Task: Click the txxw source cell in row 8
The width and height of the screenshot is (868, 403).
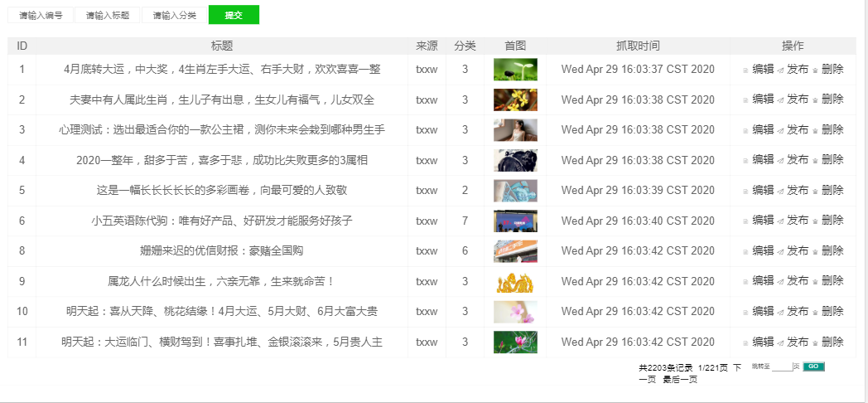Action: click(x=427, y=251)
